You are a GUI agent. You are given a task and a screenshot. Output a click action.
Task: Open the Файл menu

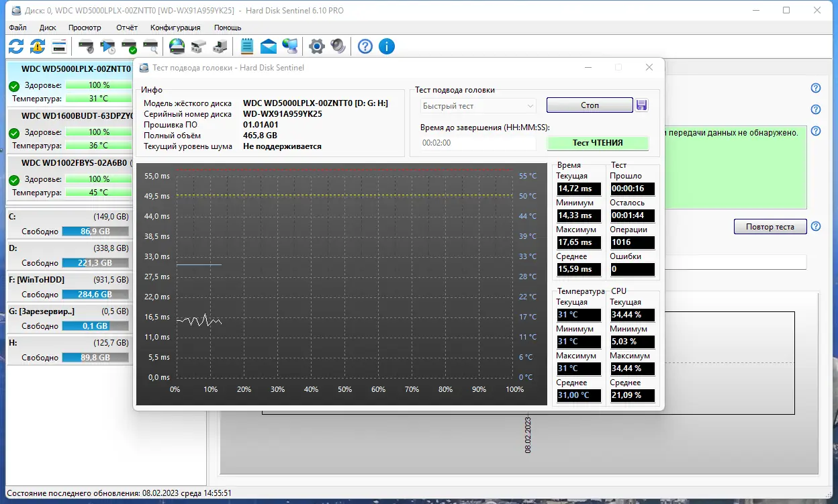(18, 28)
